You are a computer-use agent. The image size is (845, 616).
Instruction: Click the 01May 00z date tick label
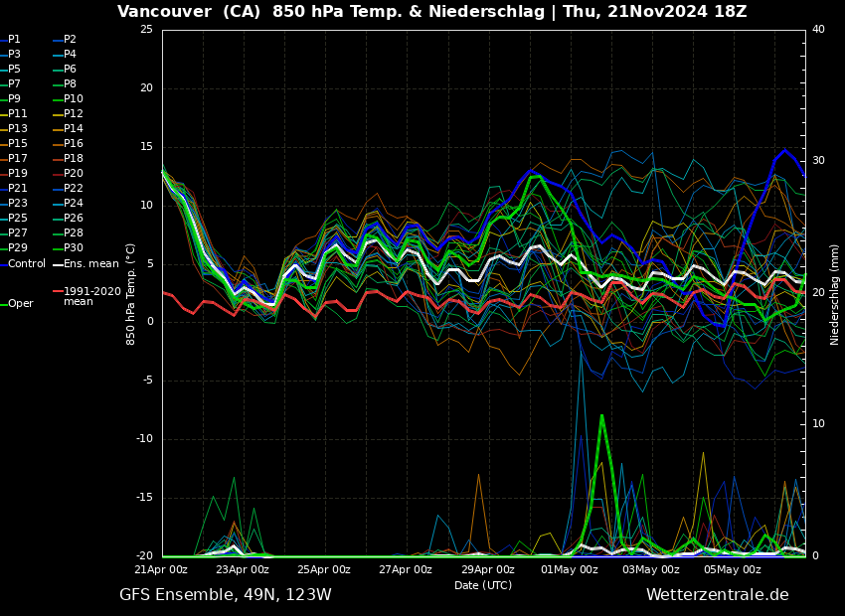tap(570, 570)
